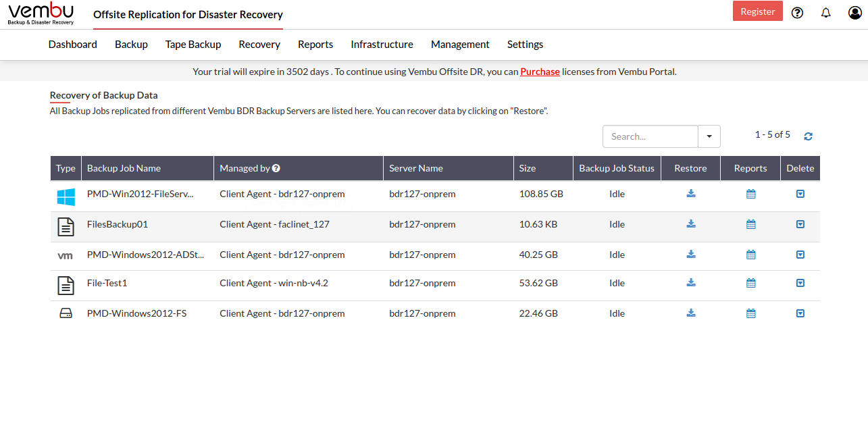Restore the FilesBackup01 backup job
This screenshot has width=868, height=447.
[x=691, y=224]
